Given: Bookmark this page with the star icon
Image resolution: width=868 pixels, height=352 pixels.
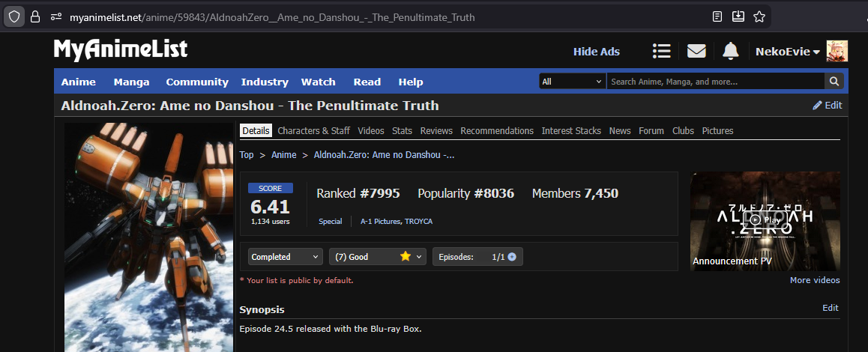Looking at the screenshot, I should [759, 16].
